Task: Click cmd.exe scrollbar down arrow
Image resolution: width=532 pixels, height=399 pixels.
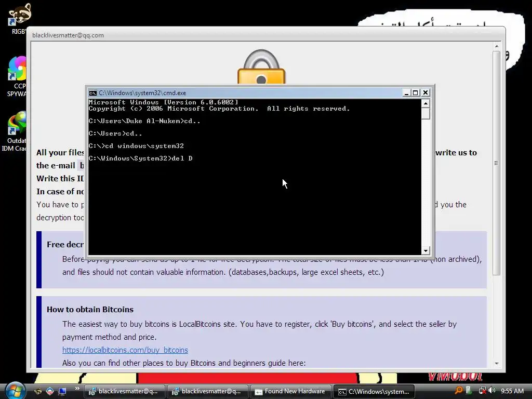Action: pyautogui.click(x=426, y=251)
